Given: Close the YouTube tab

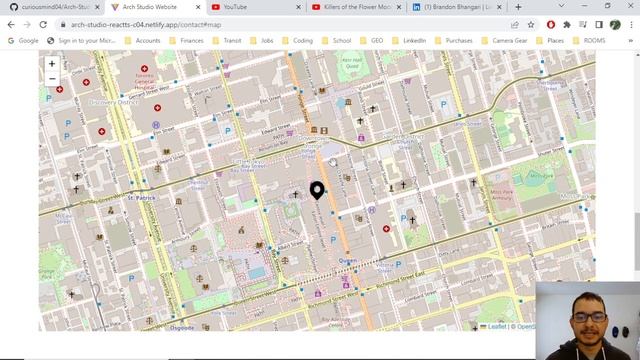Looking at the screenshot, I should click(298, 7).
